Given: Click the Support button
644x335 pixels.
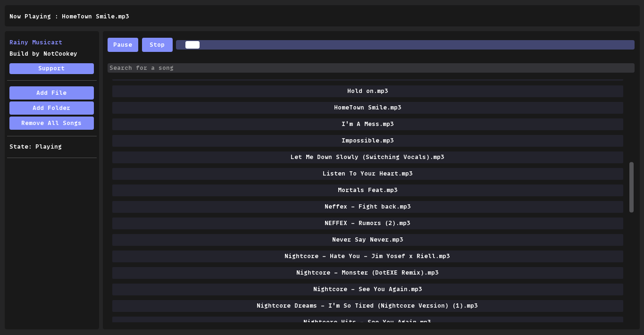Looking at the screenshot, I should pos(51,68).
